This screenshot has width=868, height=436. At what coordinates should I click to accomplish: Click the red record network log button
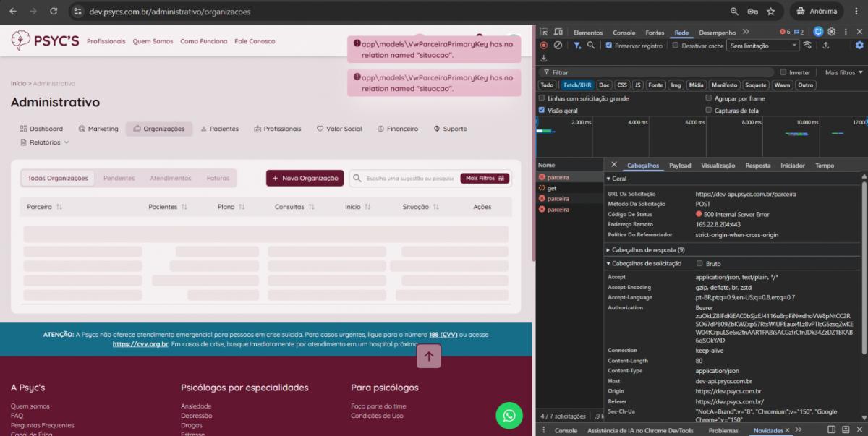click(x=544, y=45)
